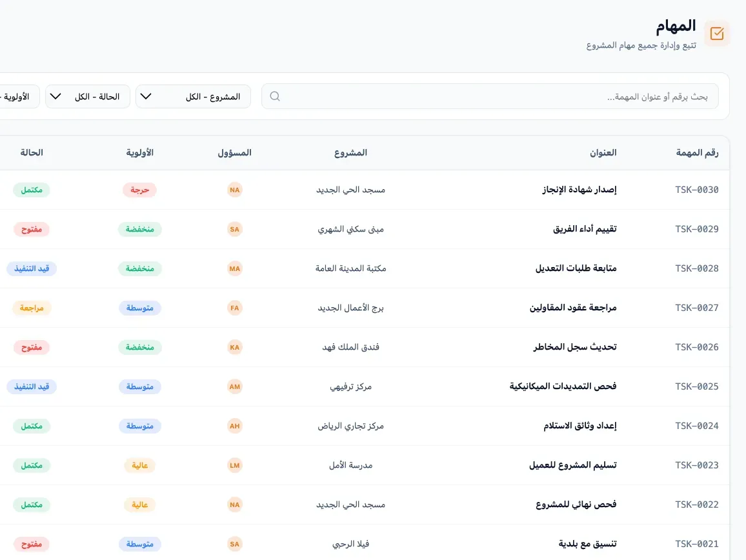Viewport: 746px width, 560px height.
Task: Click LM avatar in TSK-0023 row
Action: pyautogui.click(x=234, y=465)
